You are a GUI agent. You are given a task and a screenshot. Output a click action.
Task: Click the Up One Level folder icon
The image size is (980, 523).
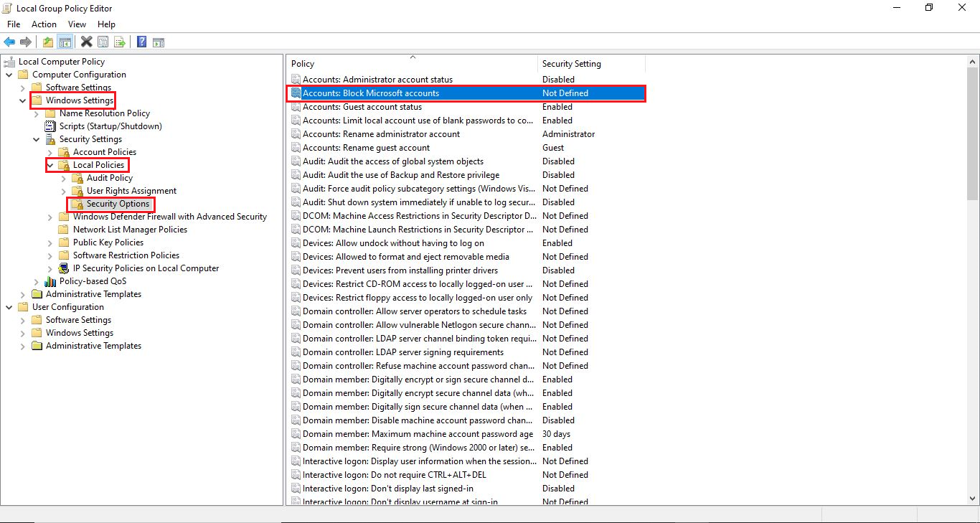click(x=47, y=42)
